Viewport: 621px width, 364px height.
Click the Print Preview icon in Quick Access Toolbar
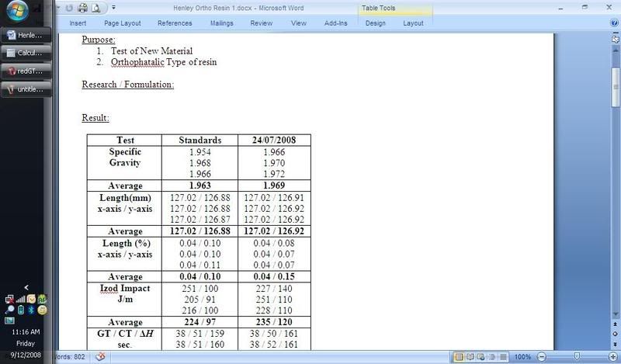95,9
